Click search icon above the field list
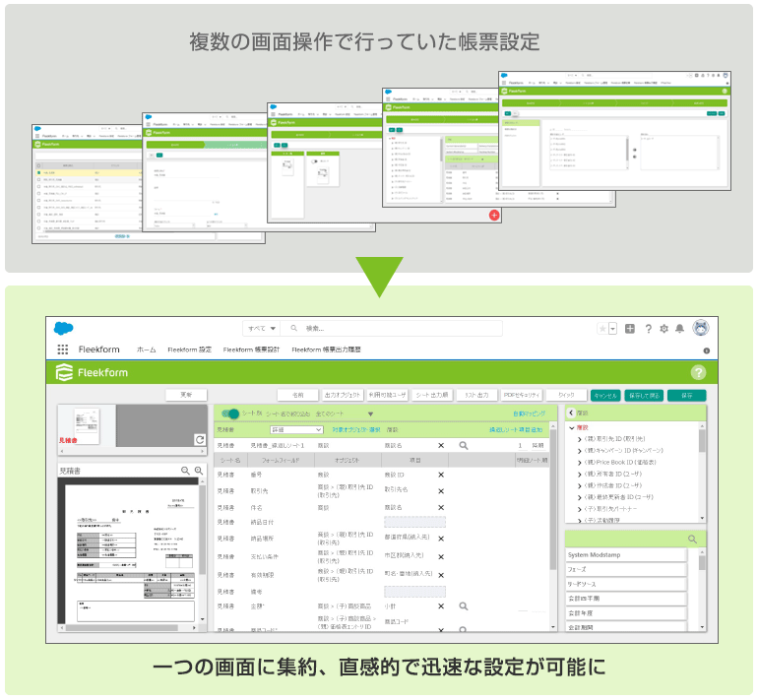 coord(692,539)
